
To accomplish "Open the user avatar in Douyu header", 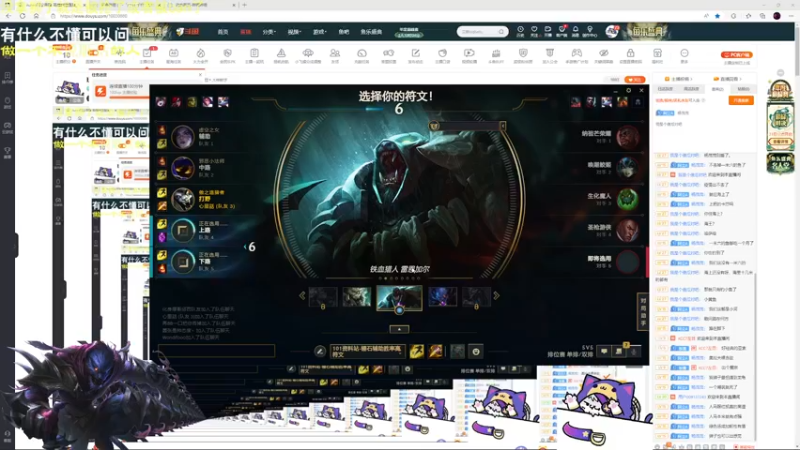I will pyautogui.click(x=612, y=32).
